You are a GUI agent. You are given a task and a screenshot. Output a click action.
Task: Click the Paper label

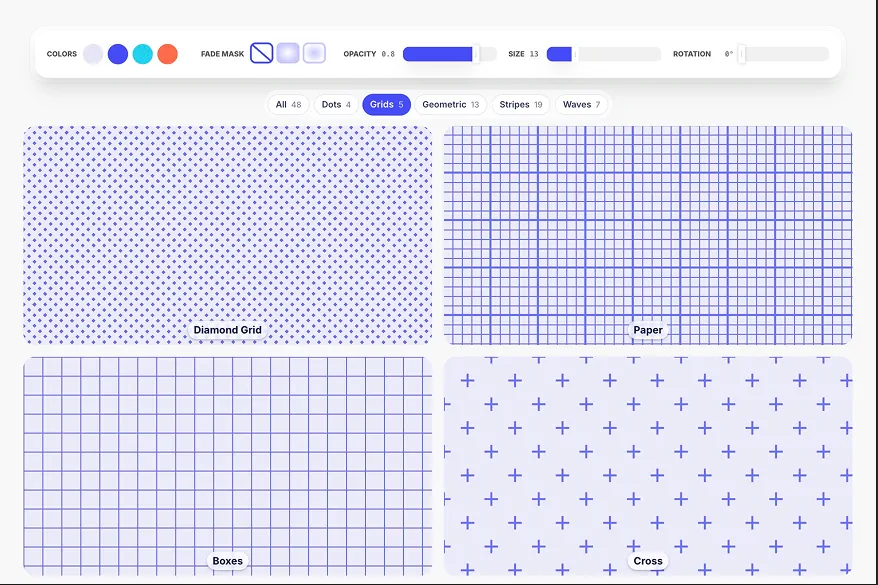(x=648, y=330)
